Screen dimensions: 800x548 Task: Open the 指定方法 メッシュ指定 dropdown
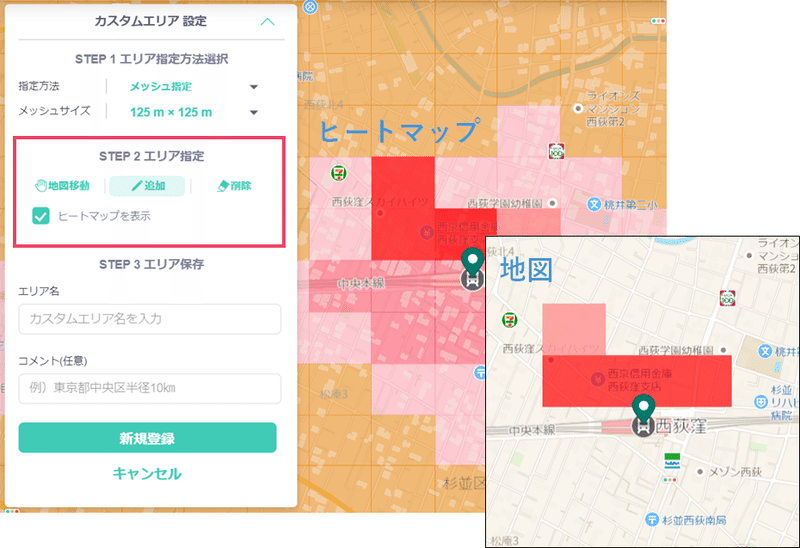pyautogui.click(x=194, y=87)
